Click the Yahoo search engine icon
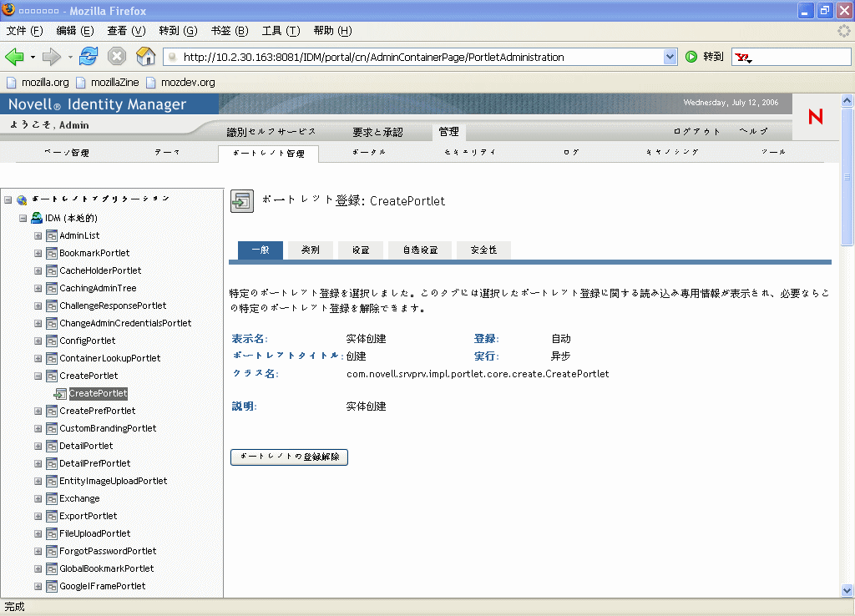 pos(743,58)
